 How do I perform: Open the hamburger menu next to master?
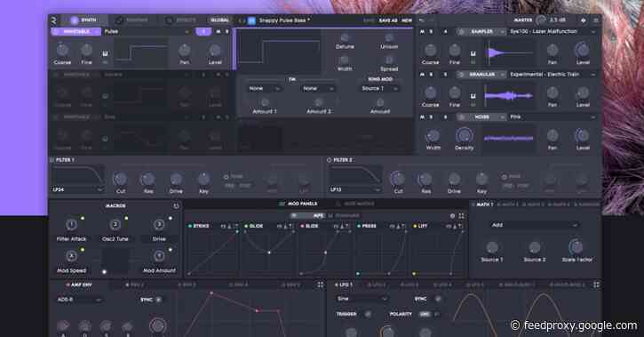pyautogui.click(x=595, y=20)
